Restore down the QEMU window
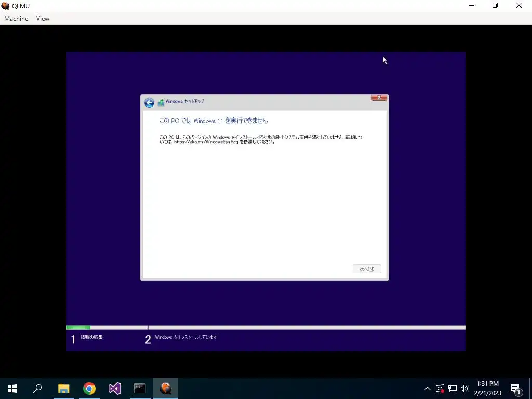The image size is (532, 399). pyautogui.click(x=495, y=5)
